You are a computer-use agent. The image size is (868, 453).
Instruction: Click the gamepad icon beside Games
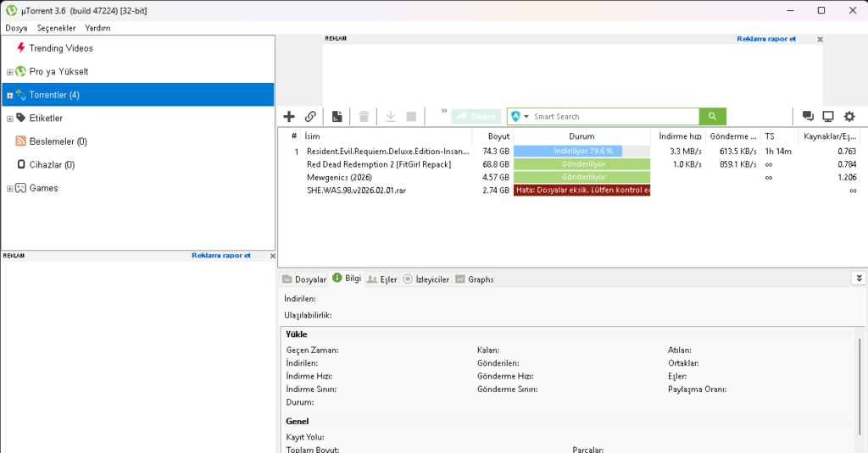(20, 187)
